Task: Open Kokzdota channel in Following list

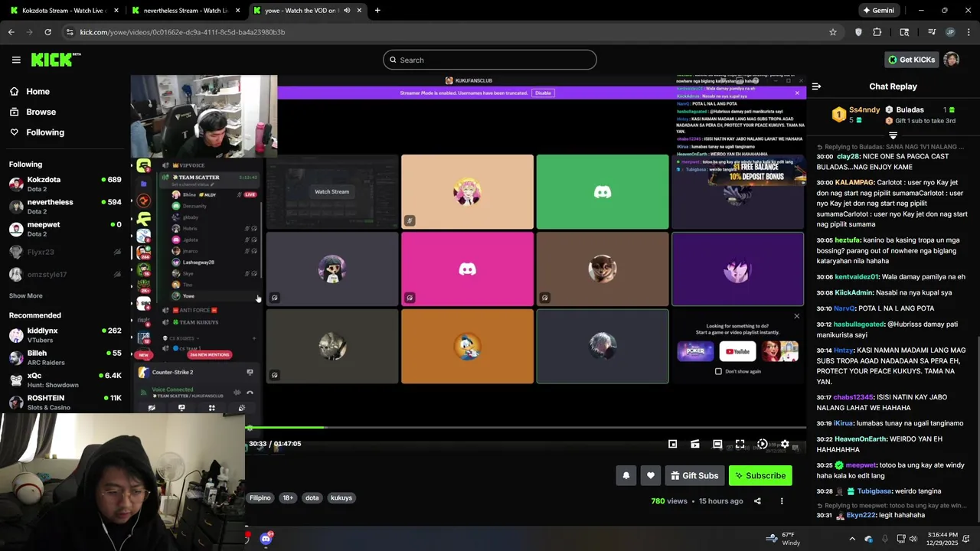Action: 65,184
